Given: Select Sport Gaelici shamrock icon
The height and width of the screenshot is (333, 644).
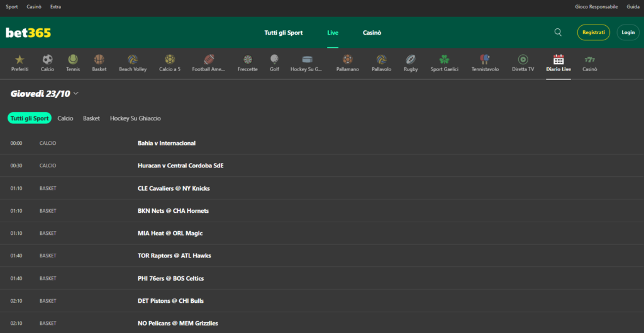Looking at the screenshot, I should tap(444, 60).
